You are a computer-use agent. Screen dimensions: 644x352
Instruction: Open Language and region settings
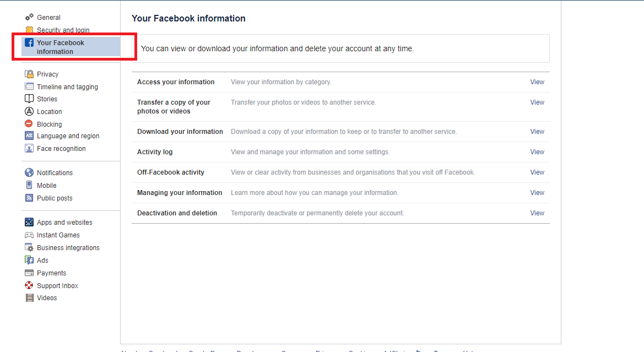[x=68, y=136]
